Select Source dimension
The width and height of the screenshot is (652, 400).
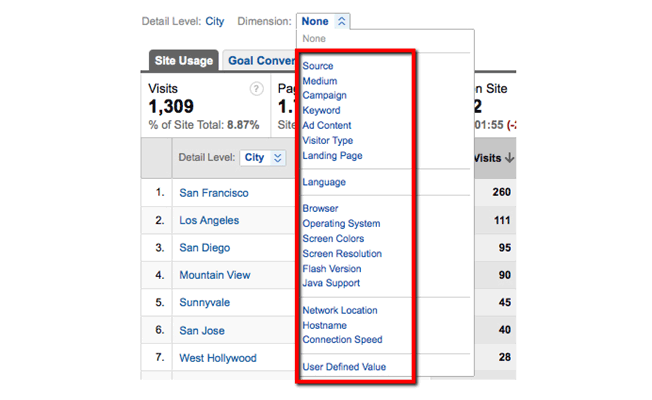(x=318, y=66)
